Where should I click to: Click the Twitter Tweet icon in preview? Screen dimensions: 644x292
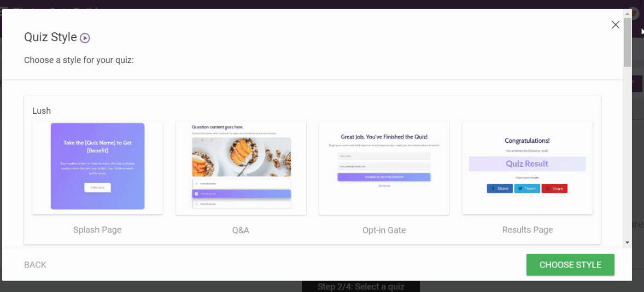pyautogui.click(x=527, y=189)
